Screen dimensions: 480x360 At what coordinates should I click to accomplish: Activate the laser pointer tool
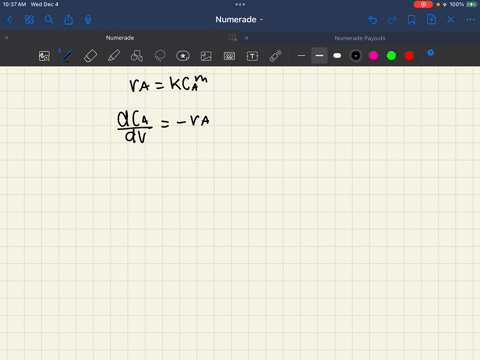[x=275, y=56]
